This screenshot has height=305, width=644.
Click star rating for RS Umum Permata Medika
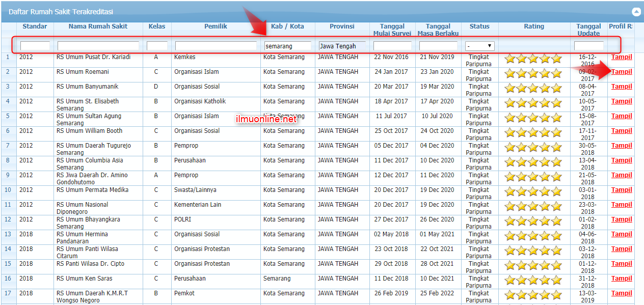[533, 192]
